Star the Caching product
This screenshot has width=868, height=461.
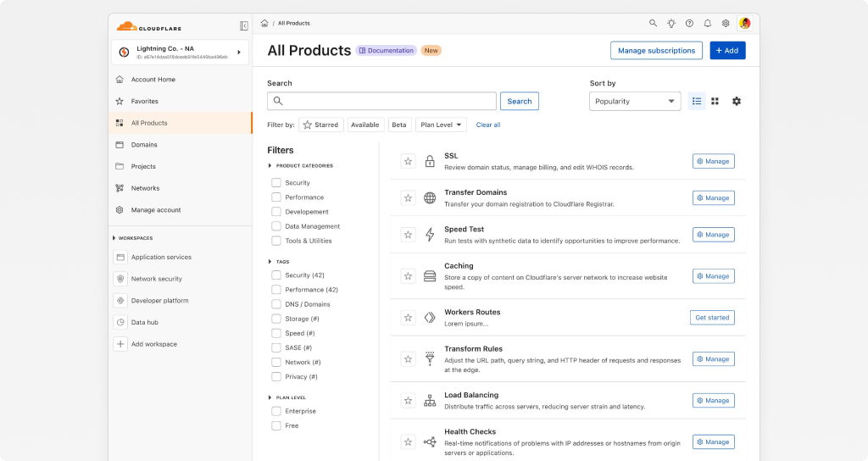pos(408,276)
